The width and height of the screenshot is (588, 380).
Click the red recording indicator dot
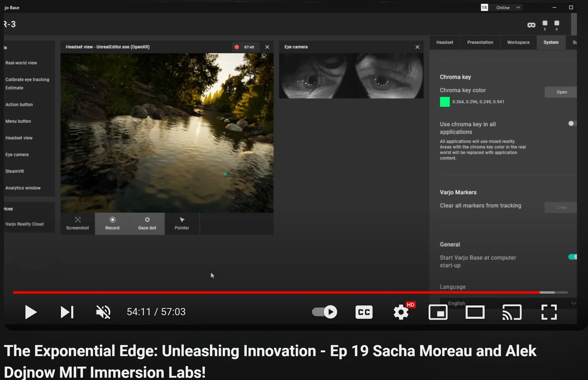coord(237,47)
